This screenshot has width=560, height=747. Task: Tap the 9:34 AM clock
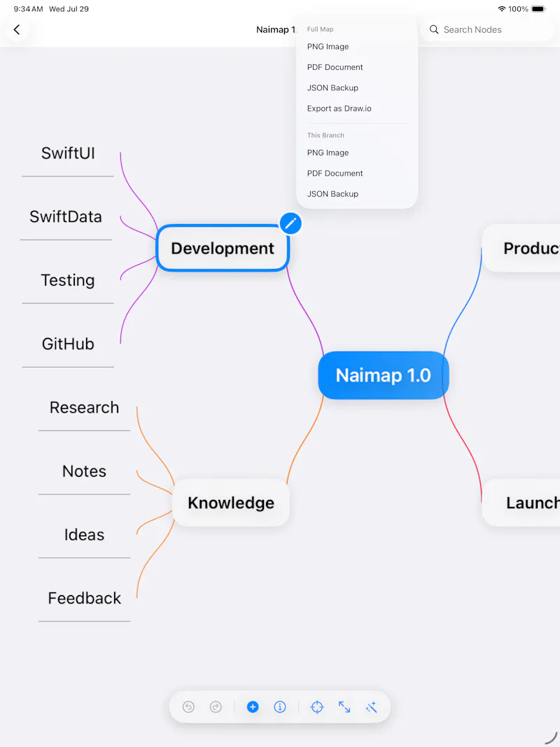[28, 9]
